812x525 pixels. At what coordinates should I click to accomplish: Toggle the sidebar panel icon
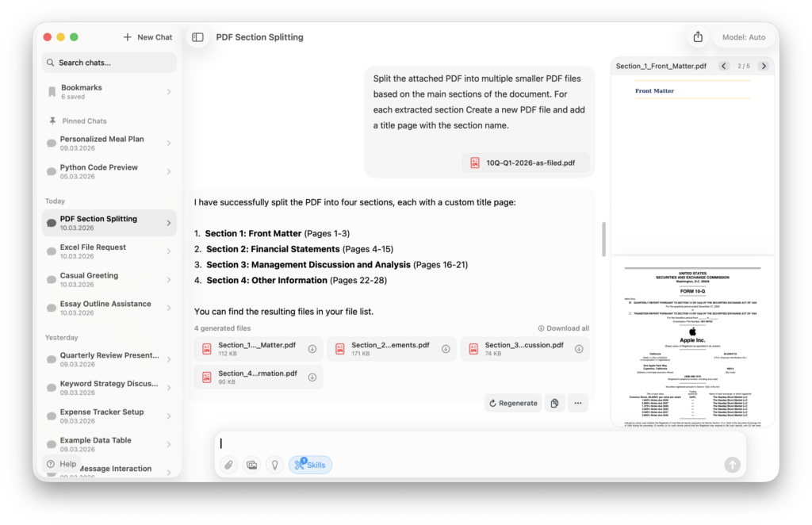pos(197,37)
